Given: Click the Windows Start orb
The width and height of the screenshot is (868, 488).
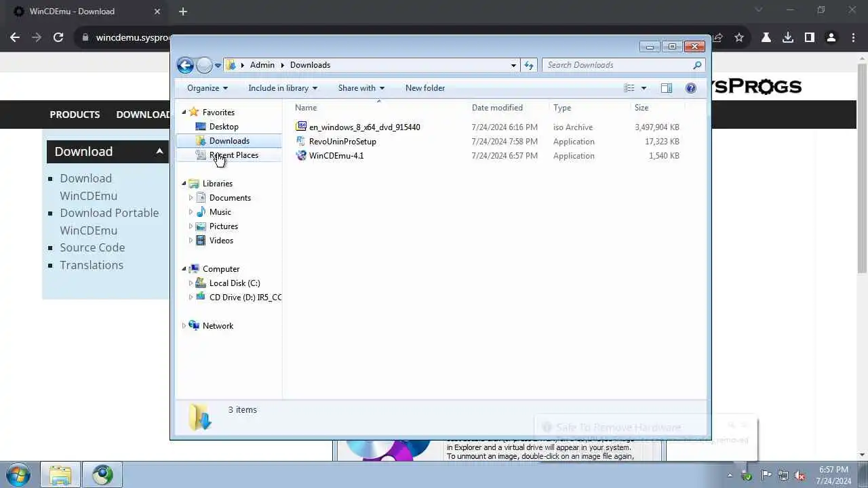Looking at the screenshot, I should tap(17, 474).
